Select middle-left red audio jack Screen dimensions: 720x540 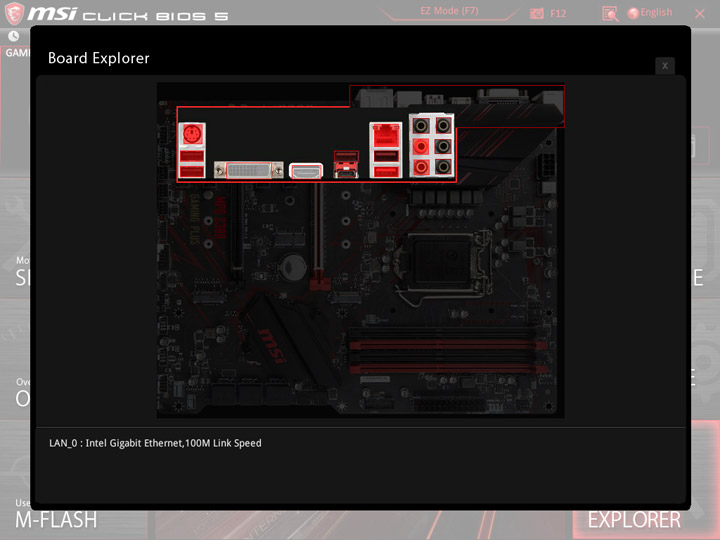tap(421, 147)
